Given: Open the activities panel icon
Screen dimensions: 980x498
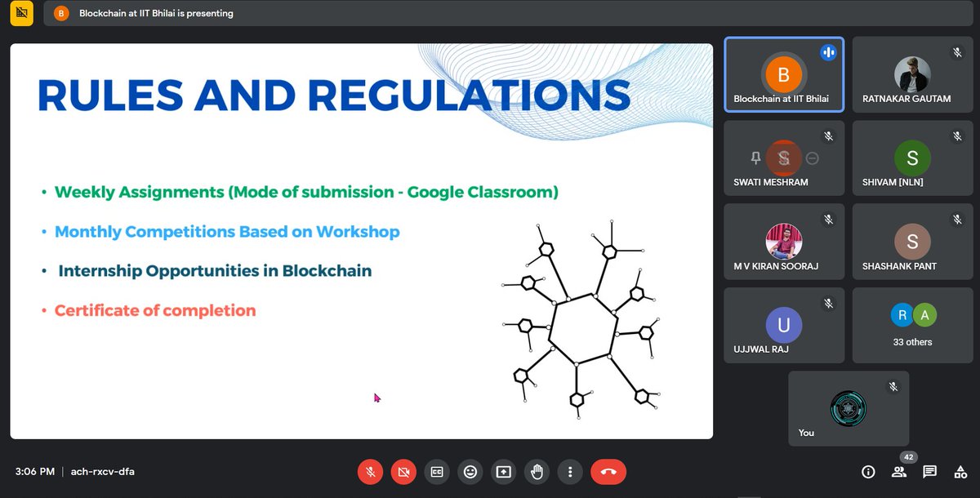Looking at the screenshot, I should [x=960, y=471].
